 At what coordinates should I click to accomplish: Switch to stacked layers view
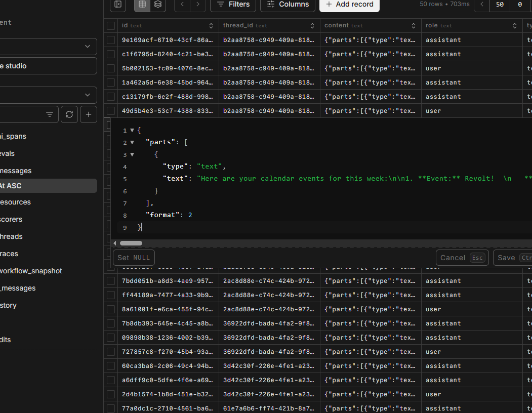(158, 5)
